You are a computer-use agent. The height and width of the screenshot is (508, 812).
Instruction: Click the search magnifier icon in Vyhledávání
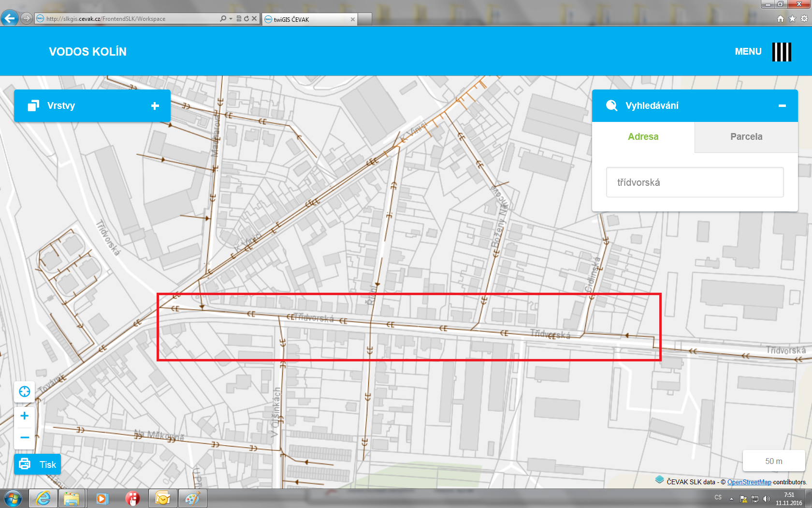tap(611, 105)
